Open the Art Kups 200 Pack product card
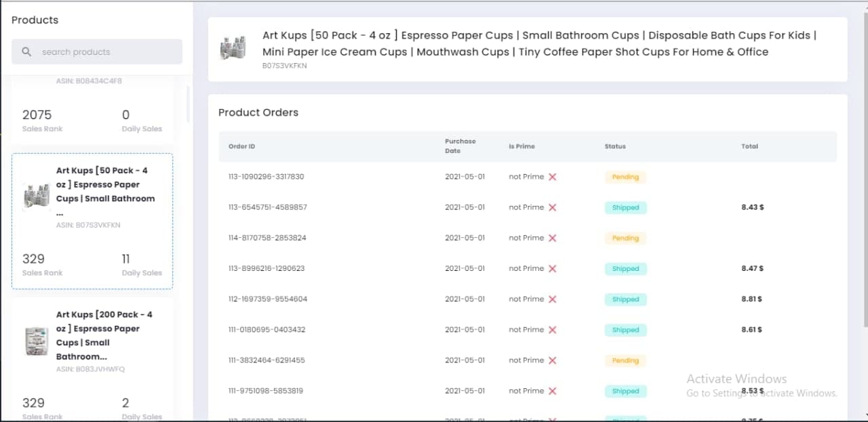868x422 pixels. [92, 360]
